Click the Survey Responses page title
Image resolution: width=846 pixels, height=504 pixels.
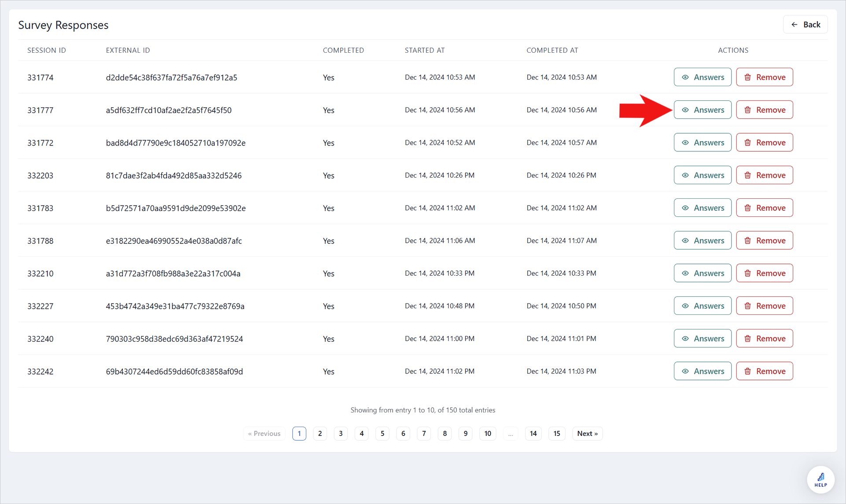63,25
